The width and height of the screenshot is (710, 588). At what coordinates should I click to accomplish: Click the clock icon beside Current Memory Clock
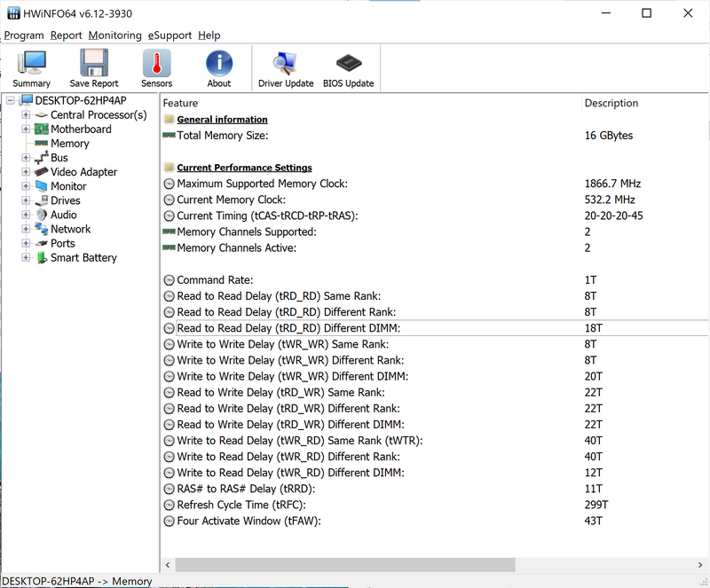point(169,200)
